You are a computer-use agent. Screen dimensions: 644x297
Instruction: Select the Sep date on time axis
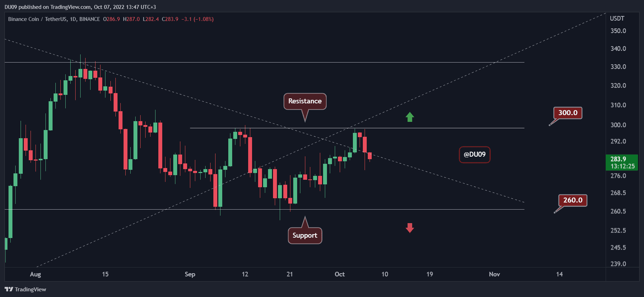190,274
